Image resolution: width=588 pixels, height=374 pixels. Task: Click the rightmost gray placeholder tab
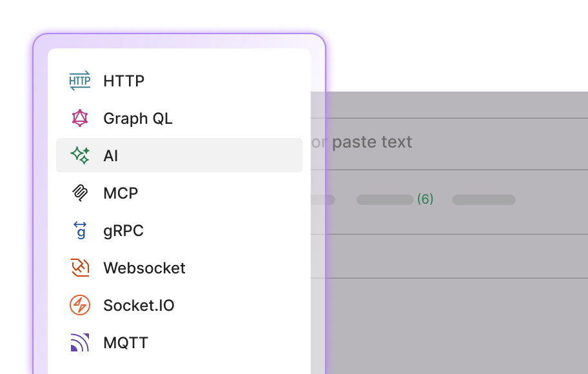pos(484,200)
